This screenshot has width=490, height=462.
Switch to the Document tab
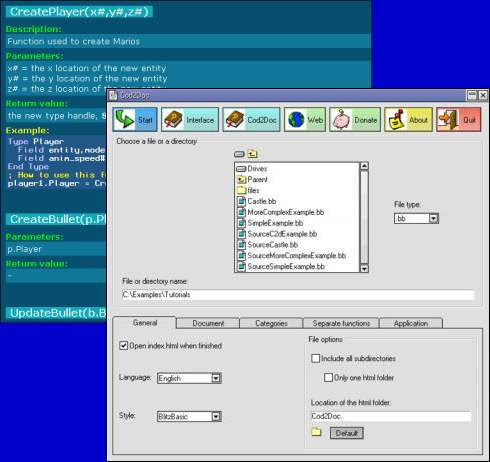208,323
